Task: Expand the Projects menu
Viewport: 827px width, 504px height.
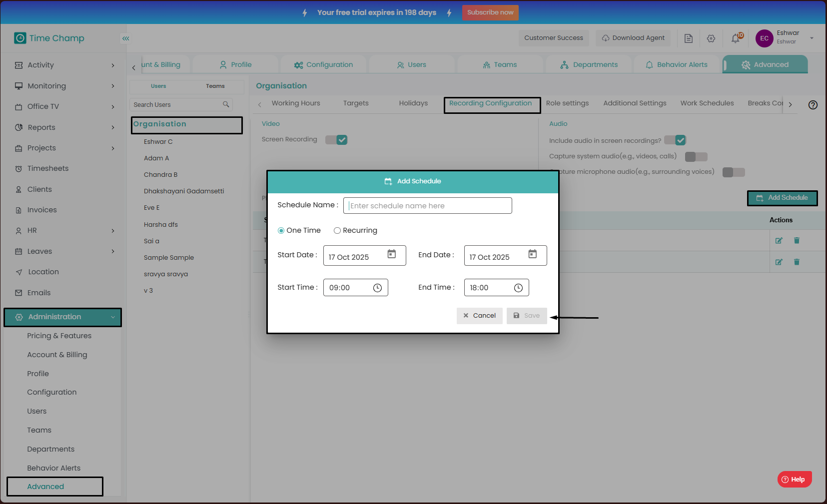Action: (x=113, y=148)
